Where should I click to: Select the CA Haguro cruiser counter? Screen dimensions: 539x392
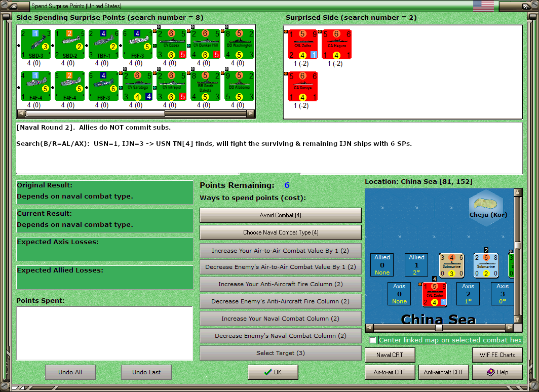(x=336, y=45)
